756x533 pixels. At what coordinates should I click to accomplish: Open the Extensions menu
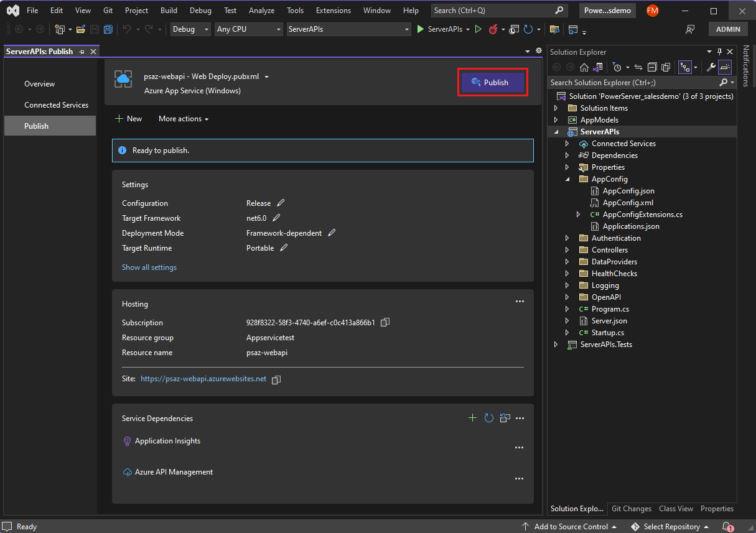click(x=333, y=10)
